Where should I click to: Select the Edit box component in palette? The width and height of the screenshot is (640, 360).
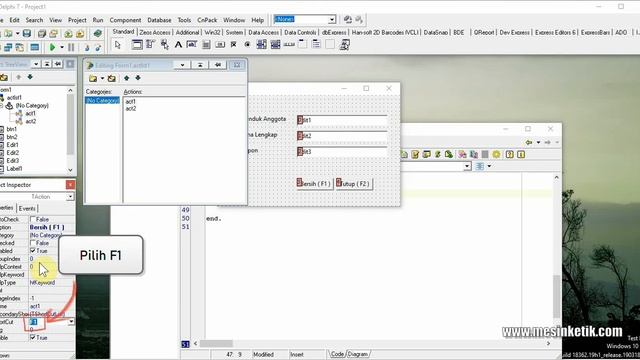192,44
